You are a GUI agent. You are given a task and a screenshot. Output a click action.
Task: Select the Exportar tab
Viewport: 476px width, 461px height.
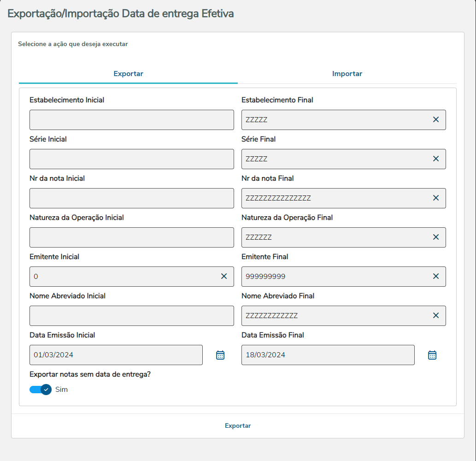(x=128, y=74)
